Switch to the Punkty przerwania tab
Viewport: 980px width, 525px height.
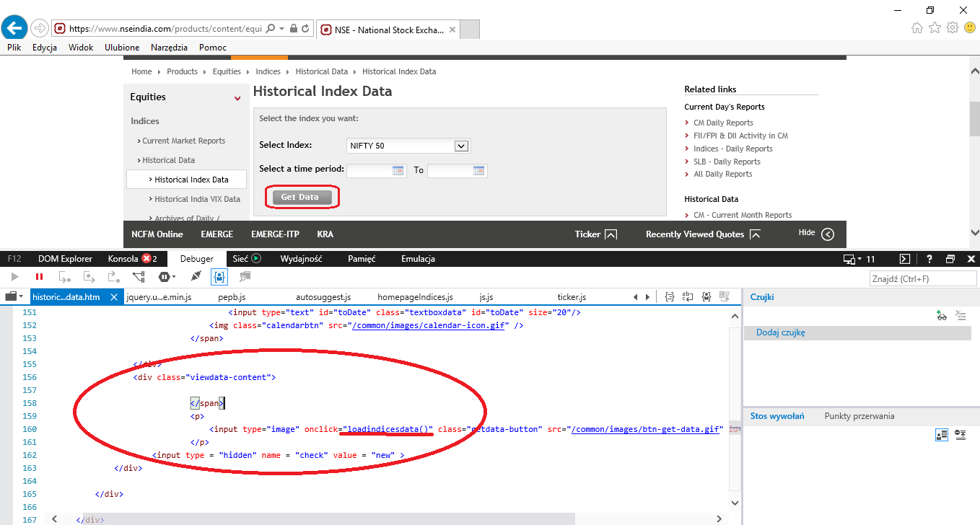point(859,416)
